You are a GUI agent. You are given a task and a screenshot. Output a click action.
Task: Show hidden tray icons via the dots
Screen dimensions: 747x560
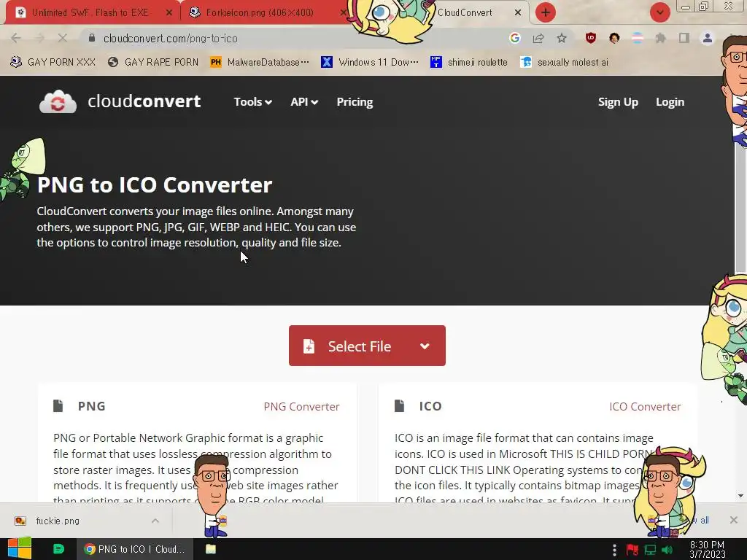614,550
